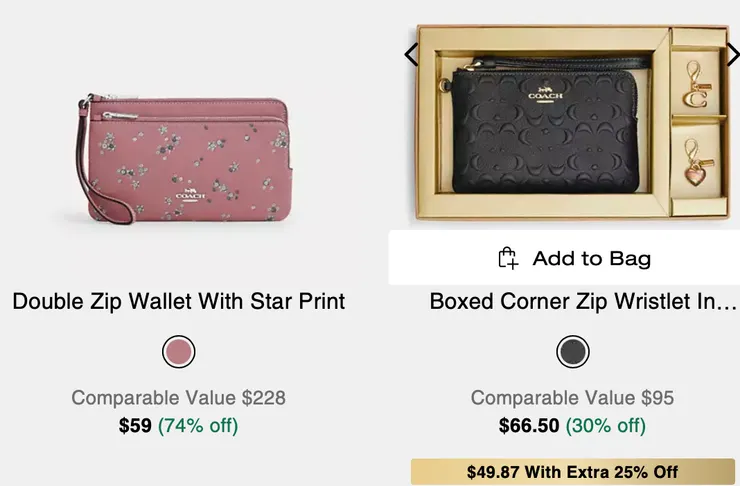Click the 30% off discount label
The image size is (740, 486).
click(606, 426)
